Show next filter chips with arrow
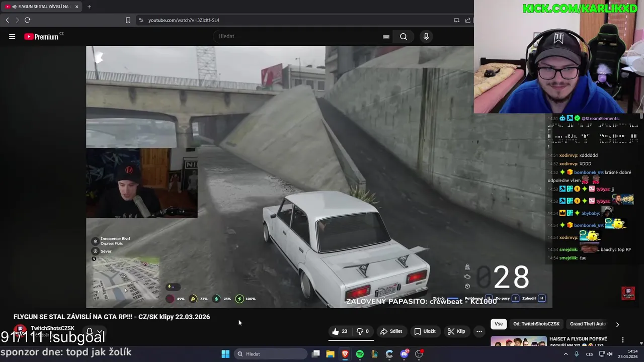Viewport: 644px width, 362px height. pyautogui.click(x=617, y=324)
